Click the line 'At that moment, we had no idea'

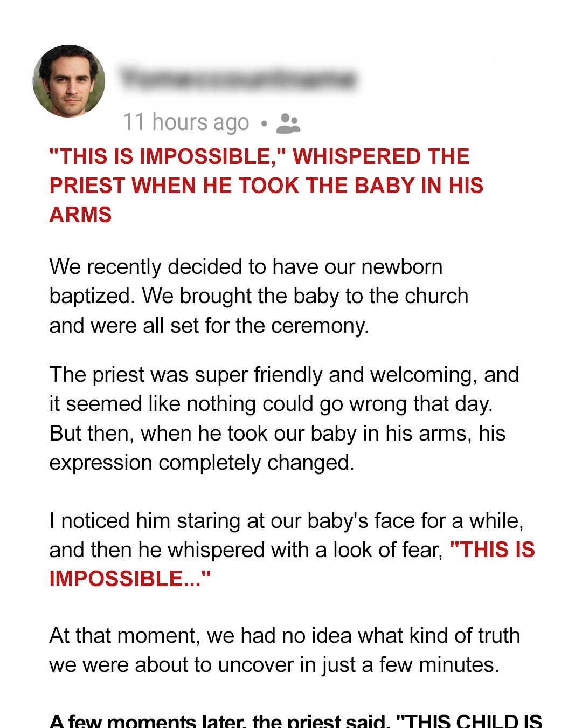(x=285, y=636)
